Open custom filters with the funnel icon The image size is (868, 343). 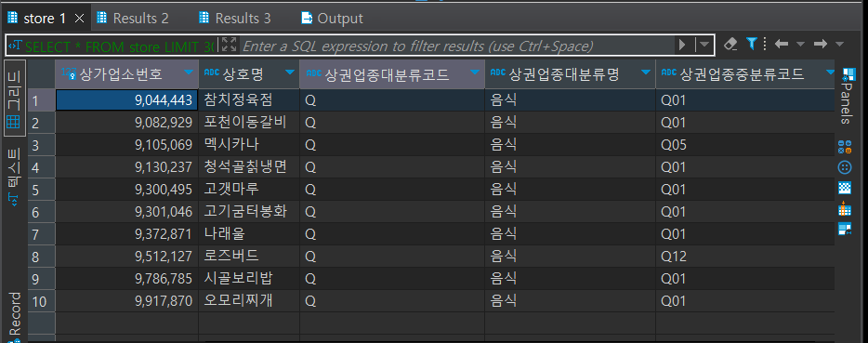751,44
